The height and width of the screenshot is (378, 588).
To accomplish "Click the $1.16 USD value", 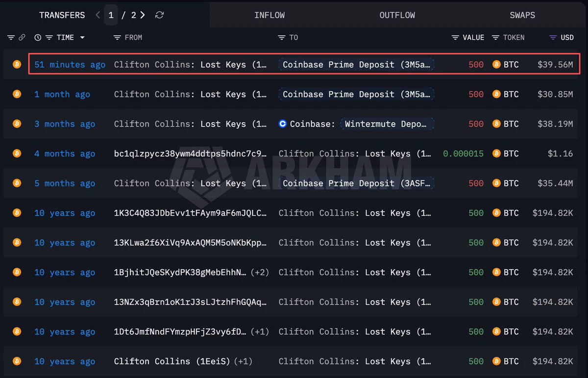I will pyautogui.click(x=561, y=153).
